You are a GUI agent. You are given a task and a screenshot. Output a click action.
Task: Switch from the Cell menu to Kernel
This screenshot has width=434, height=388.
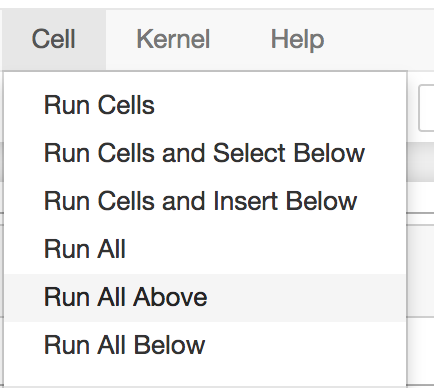click(x=173, y=39)
